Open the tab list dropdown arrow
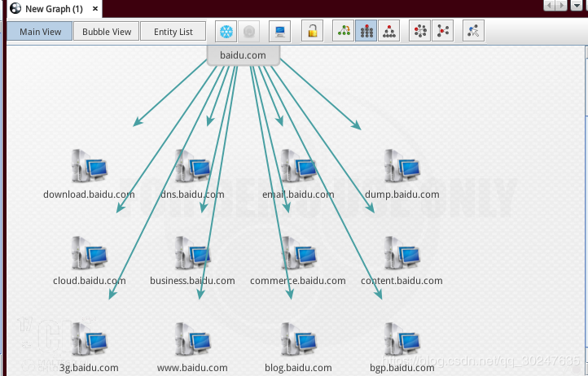 pyautogui.click(x=577, y=5)
